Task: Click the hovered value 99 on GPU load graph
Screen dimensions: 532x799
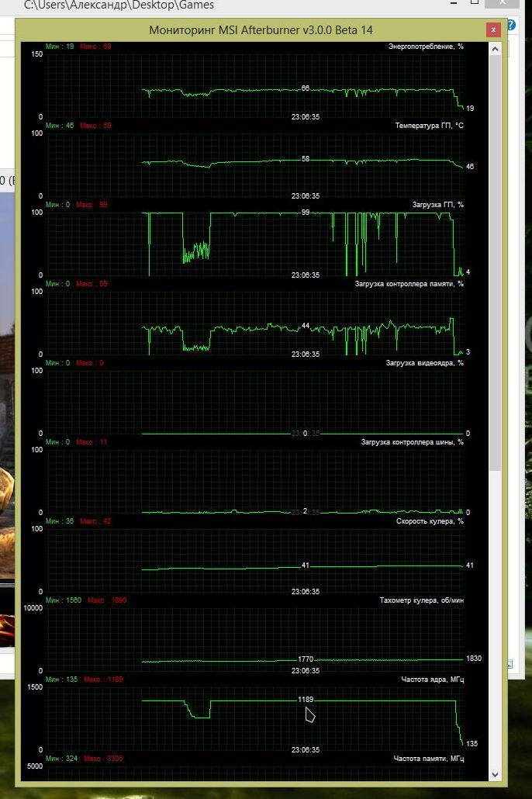Action: [x=306, y=213]
